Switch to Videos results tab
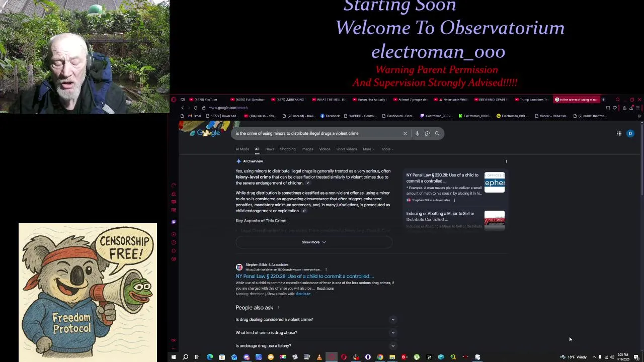644x362 pixels. point(325,149)
